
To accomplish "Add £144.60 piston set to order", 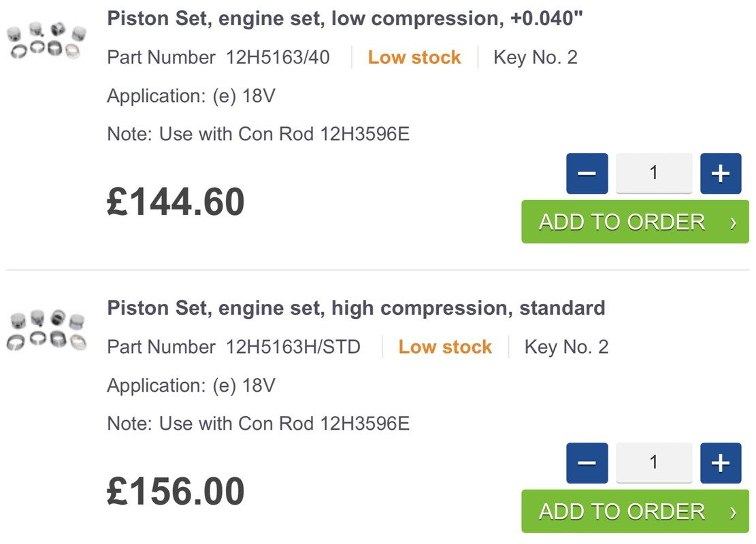I will click(x=634, y=222).
